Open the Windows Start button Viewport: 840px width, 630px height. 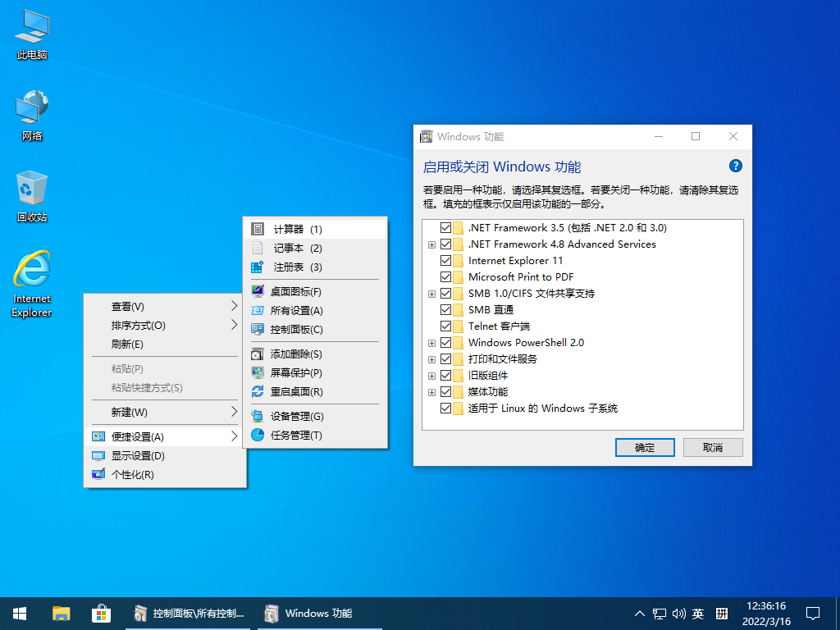point(20,614)
